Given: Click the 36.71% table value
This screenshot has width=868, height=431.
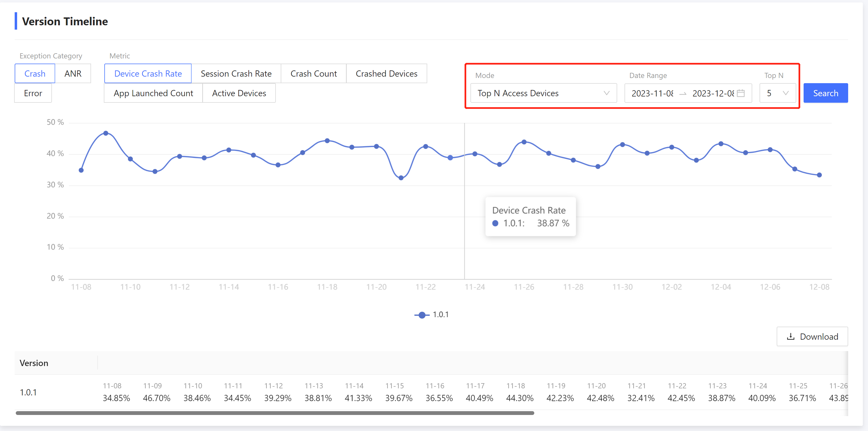Looking at the screenshot, I should pyautogui.click(x=802, y=398).
